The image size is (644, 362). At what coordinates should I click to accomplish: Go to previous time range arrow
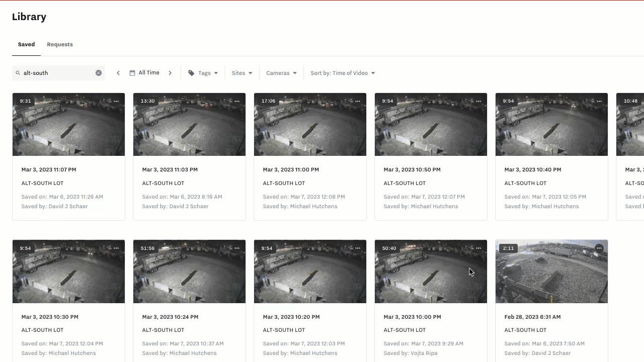(x=118, y=73)
